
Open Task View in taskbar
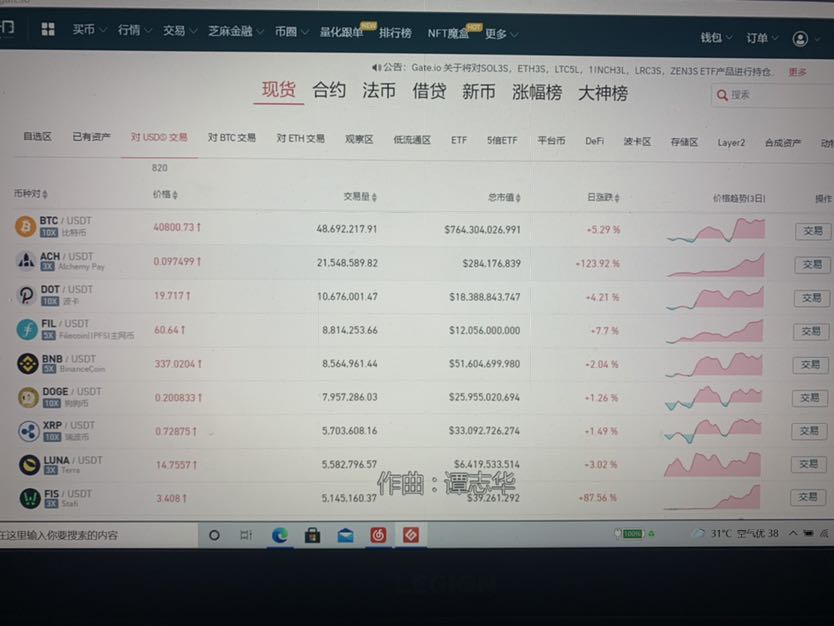point(246,535)
